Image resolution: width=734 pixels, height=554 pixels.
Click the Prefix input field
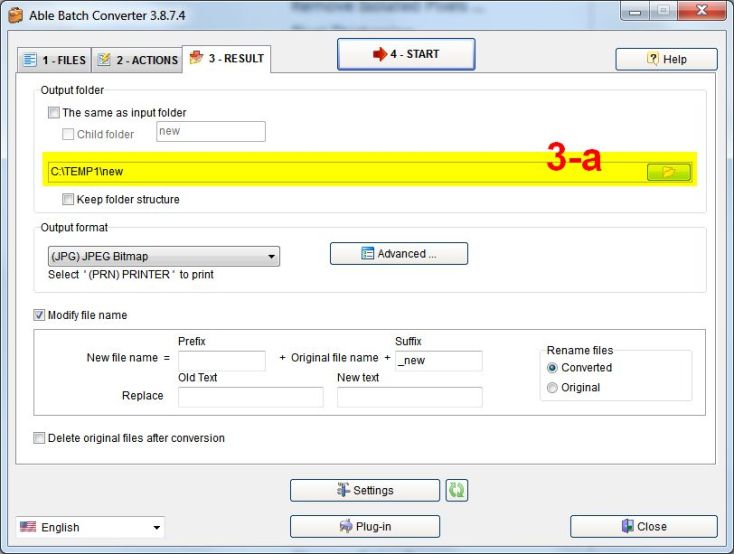click(222, 361)
